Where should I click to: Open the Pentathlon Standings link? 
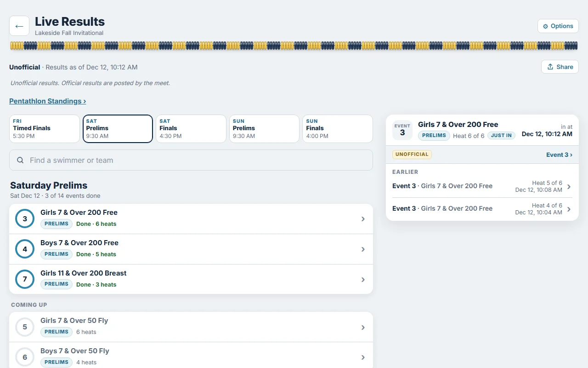click(48, 101)
